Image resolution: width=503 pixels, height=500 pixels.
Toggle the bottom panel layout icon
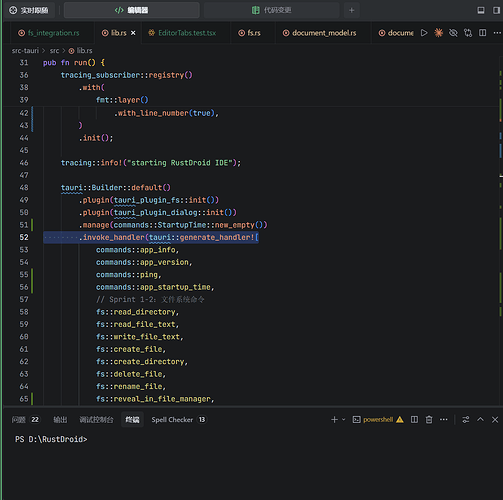click(481, 10)
